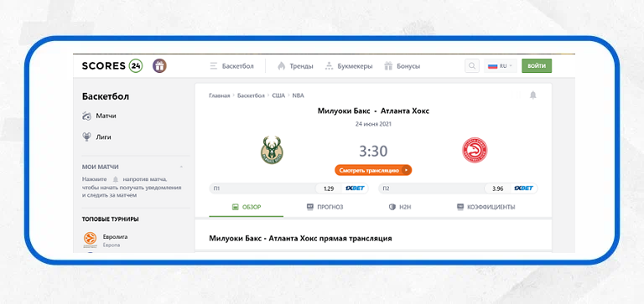Open the RU language dropdown
644x304 pixels.
(x=501, y=65)
